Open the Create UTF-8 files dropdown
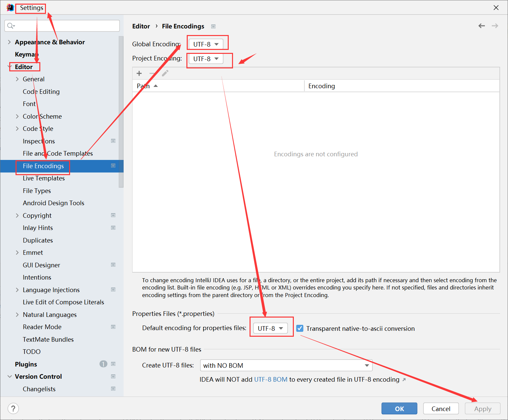The image size is (508, 420). (x=286, y=365)
